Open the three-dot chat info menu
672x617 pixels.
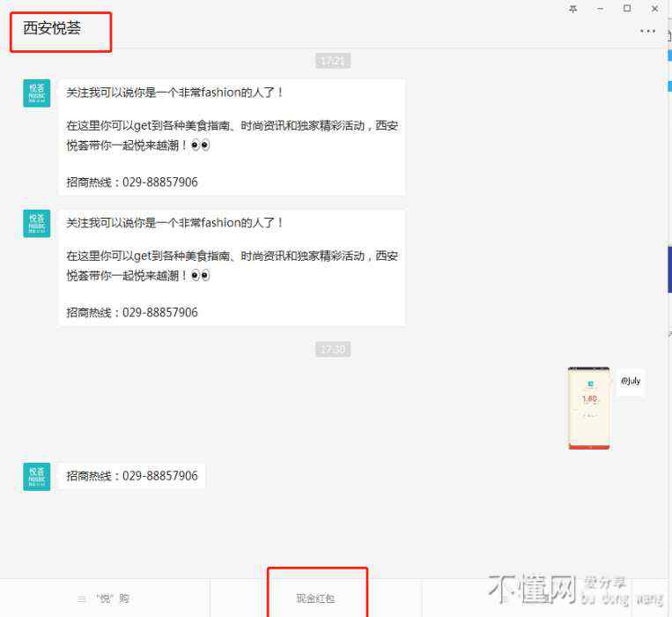pyautogui.click(x=647, y=31)
